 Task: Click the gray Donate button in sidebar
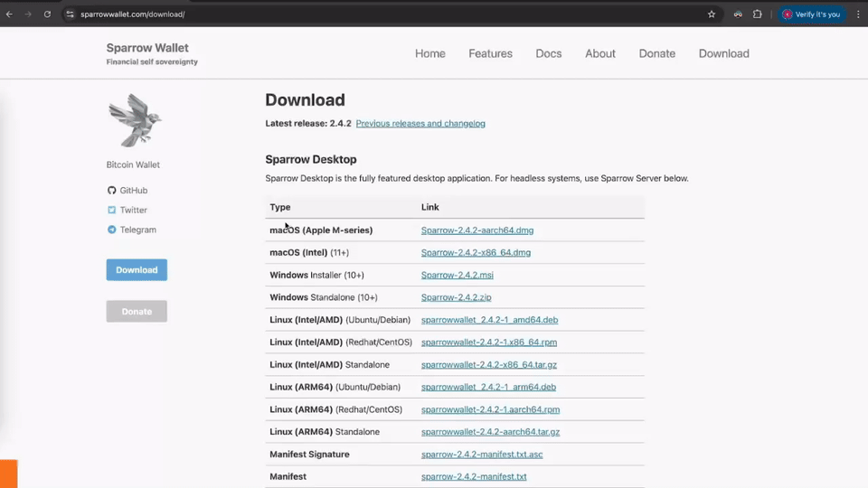click(x=137, y=312)
